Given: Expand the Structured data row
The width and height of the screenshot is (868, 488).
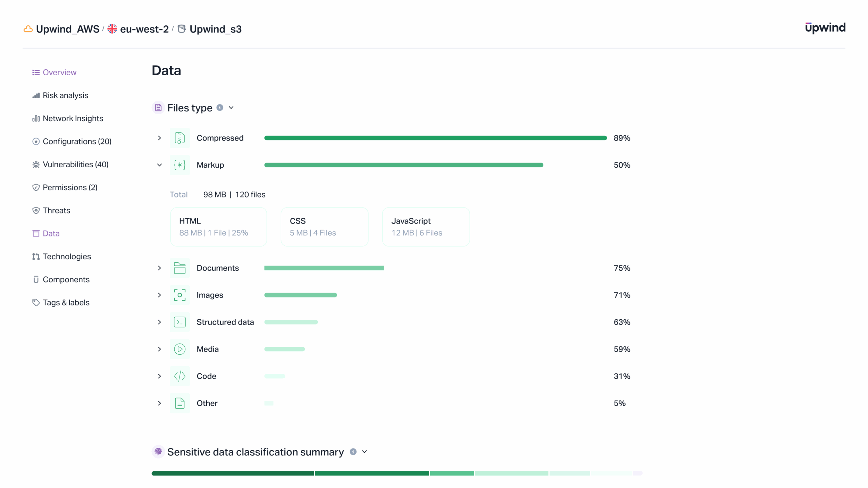Looking at the screenshot, I should (159, 322).
